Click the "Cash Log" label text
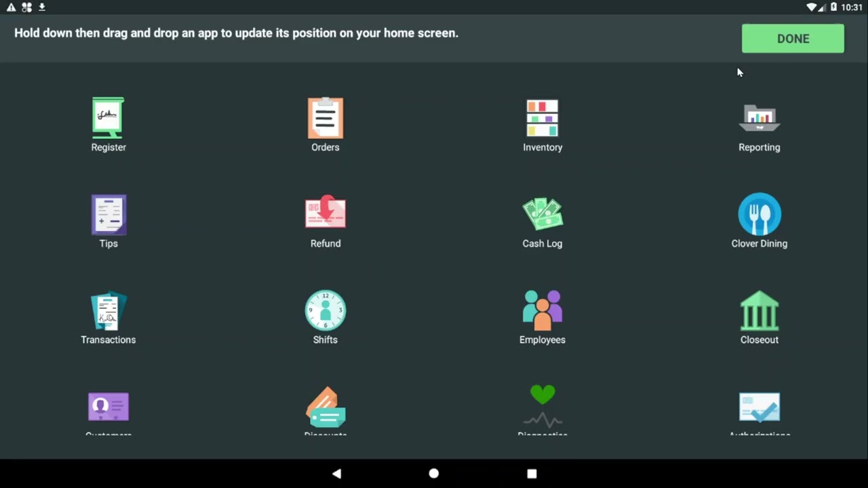Viewport: 868px width, 488px height. 542,243
